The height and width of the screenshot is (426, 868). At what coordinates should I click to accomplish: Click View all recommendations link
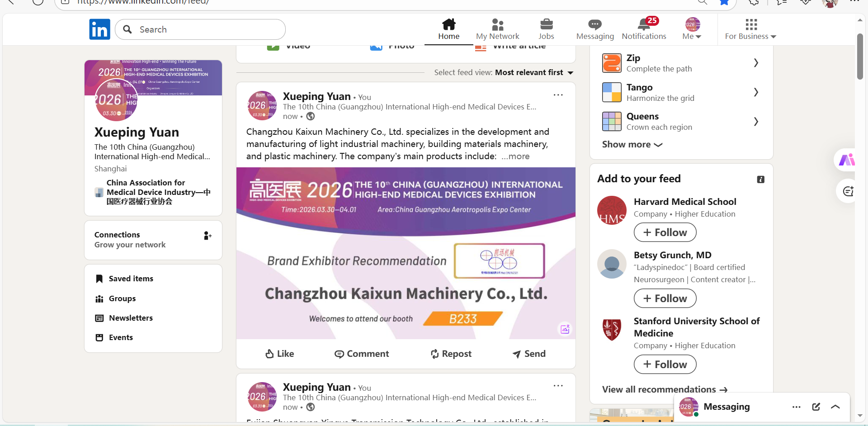click(x=665, y=389)
